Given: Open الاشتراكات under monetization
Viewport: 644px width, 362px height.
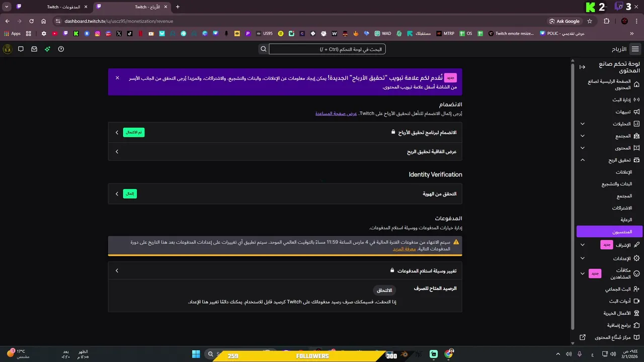Looking at the screenshot, I should 622,208.
